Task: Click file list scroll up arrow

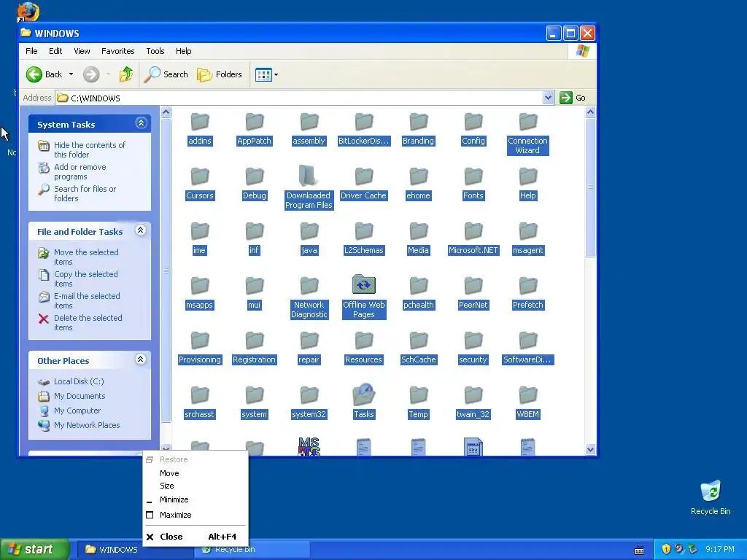Action: coord(590,112)
